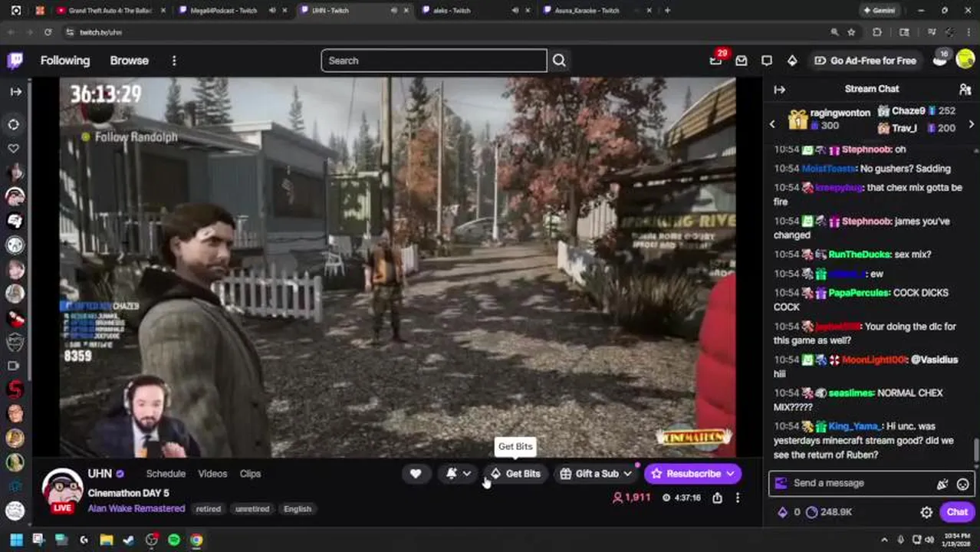Click username King_Yama_ in chat
The height and width of the screenshot is (552, 980).
pos(857,426)
